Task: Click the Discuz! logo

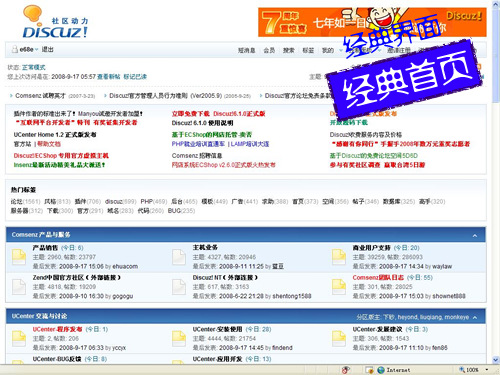Action: tap(55, 22)
